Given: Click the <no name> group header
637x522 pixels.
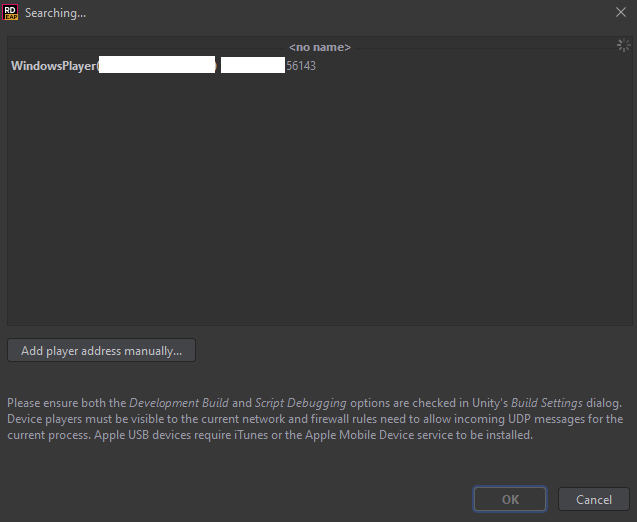Looking at the screenshot, I should (x=320, y=47).
